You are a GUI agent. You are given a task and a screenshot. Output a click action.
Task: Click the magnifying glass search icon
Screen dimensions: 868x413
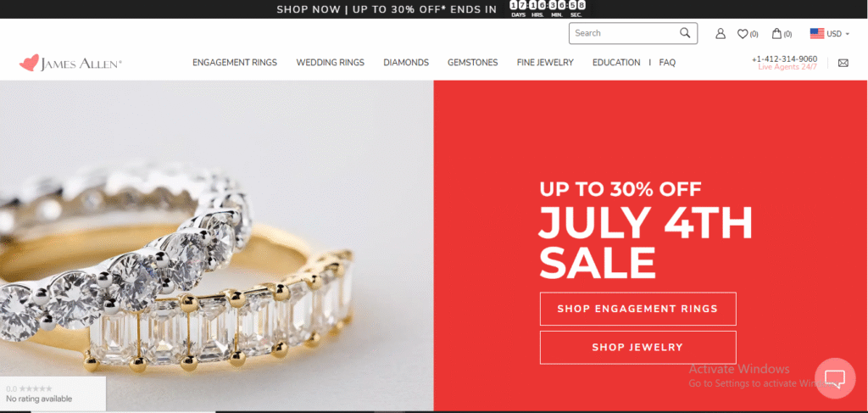(685, 33)
